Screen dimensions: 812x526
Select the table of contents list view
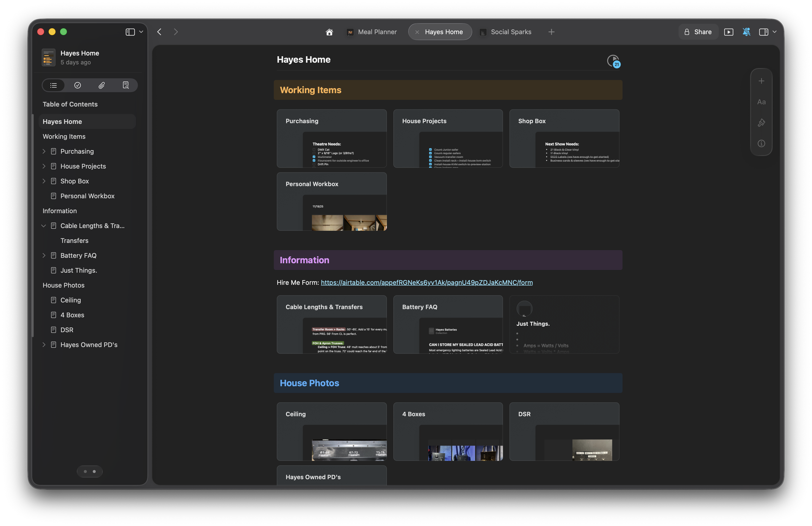(x=54, y=85)
